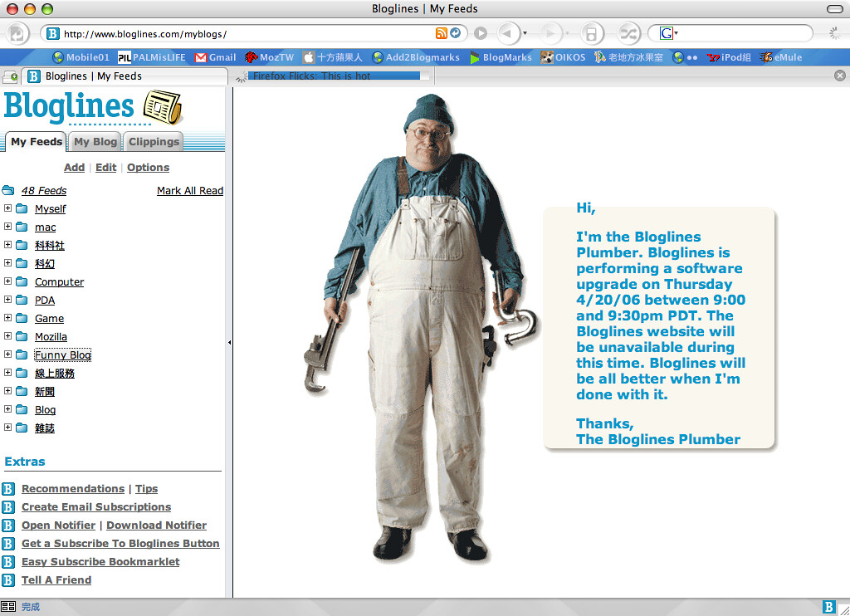
Task: Close the tab using the tab bar X
Action: click(839, 76)
